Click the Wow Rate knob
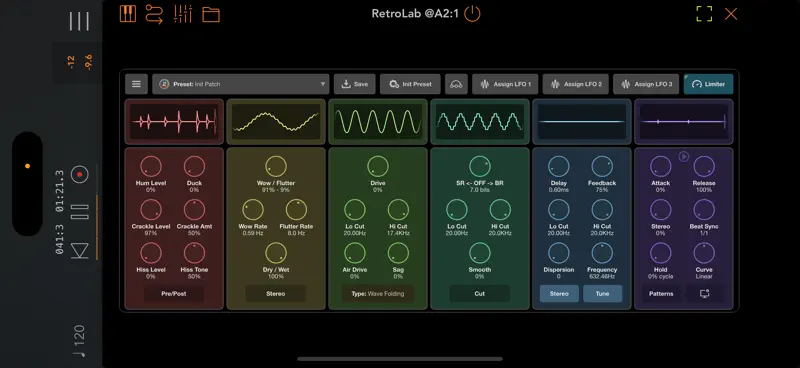This screenshot has width=800, height=368. (253, 210)
